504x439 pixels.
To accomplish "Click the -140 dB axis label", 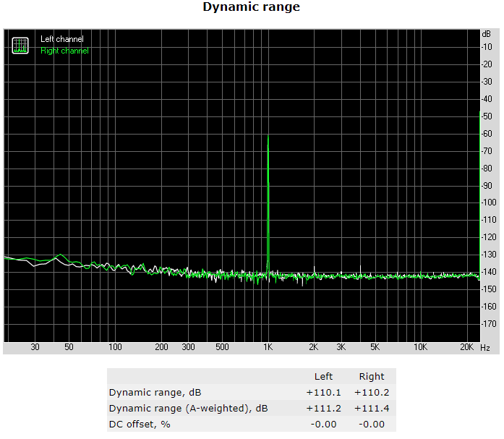I will pyautogui.click(x=489, y=272).
